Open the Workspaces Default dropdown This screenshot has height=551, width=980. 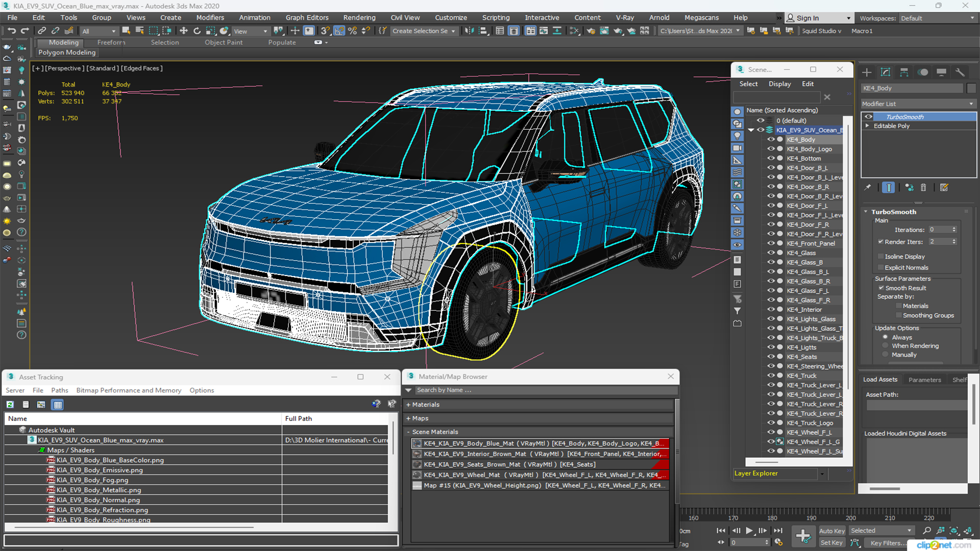coord(938,18)
